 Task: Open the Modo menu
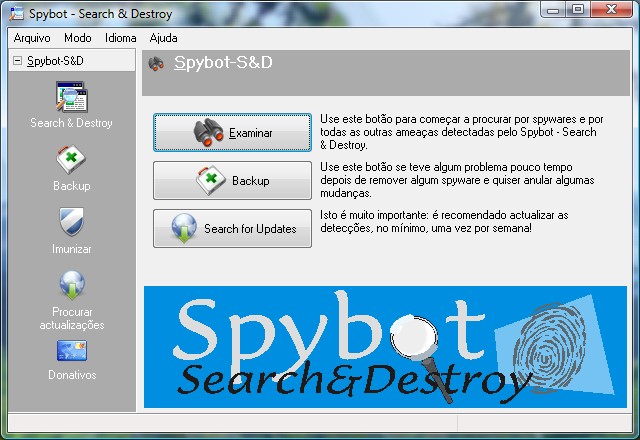click(x=78, y=38)
